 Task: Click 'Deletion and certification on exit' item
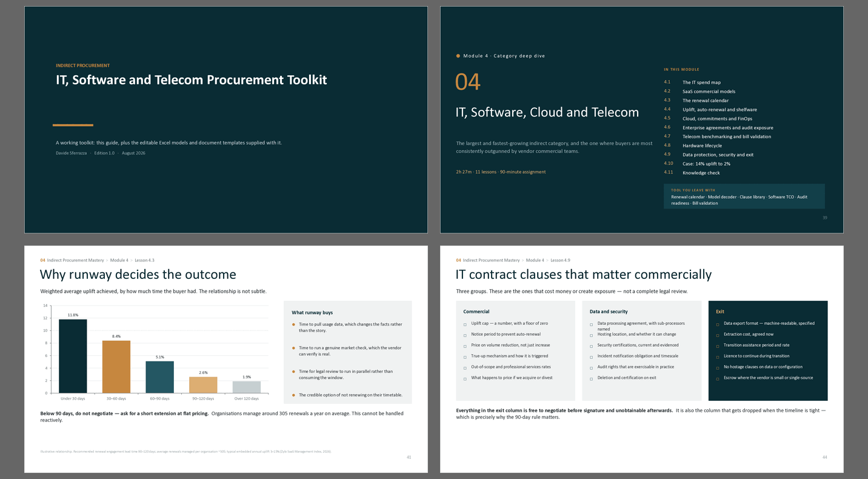pyautogui.click(x=627, y=378)
